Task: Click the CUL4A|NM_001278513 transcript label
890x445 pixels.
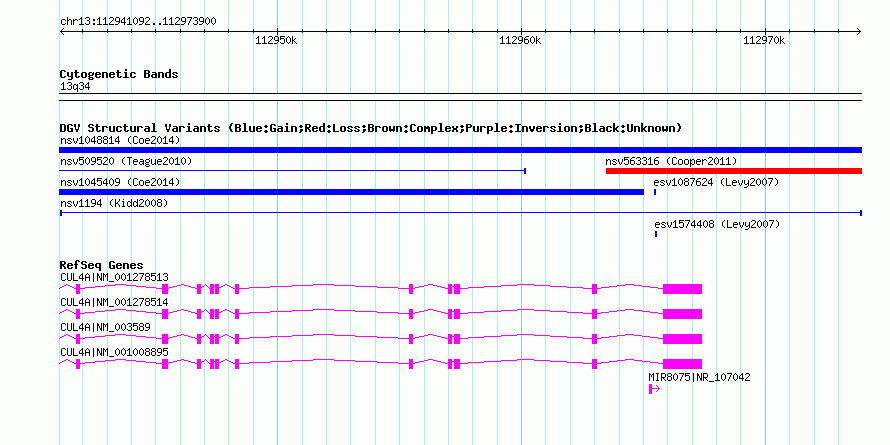Action: (x=114, y=277)
